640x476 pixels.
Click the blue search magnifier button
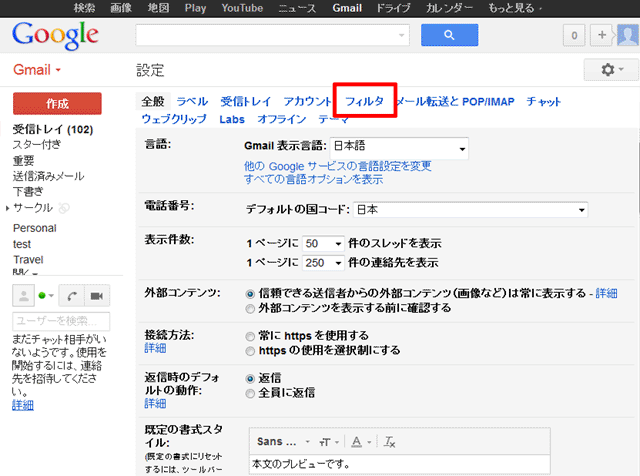(x=450, y=35)
